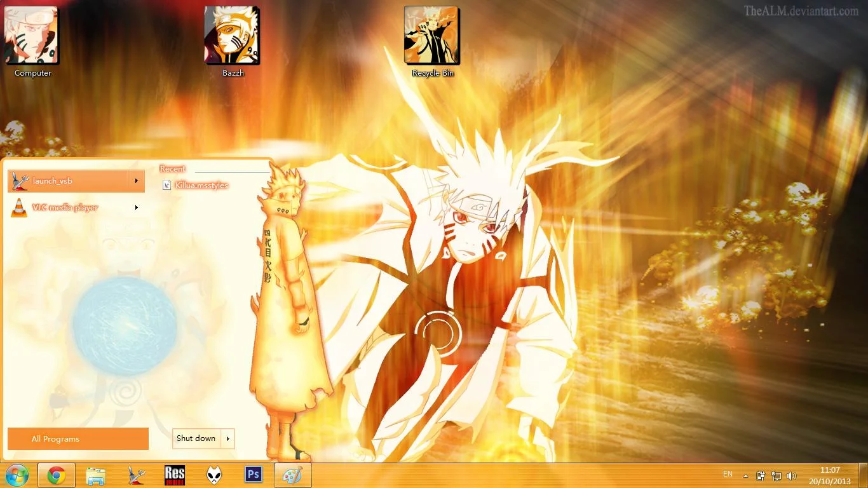
Task: Expand the launch_vsb jump list arrow
Action: coord(136,181)
